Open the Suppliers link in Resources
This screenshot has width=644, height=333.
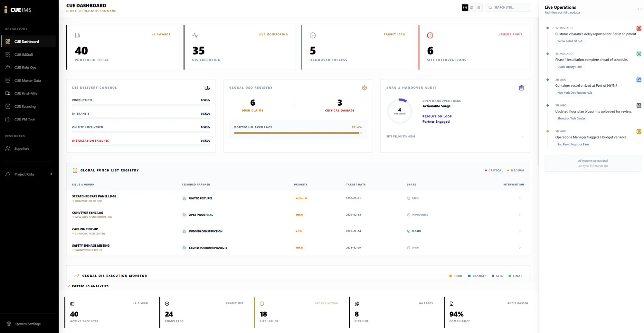(x=22, y=149)
